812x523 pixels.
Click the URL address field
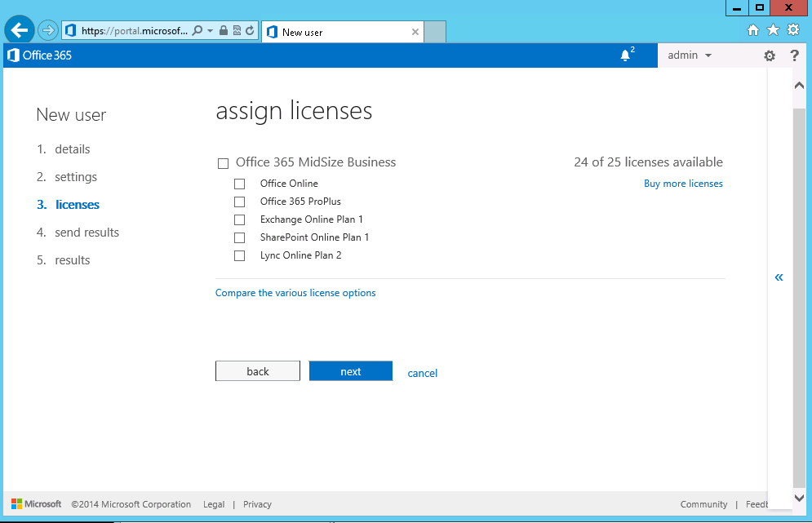tap(134, 30)
